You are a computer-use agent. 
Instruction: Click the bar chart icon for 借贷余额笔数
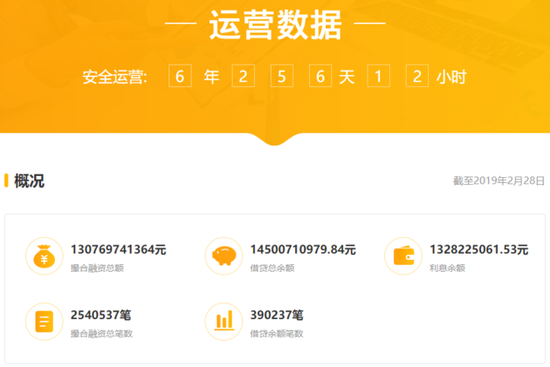(x=224, y=321)
